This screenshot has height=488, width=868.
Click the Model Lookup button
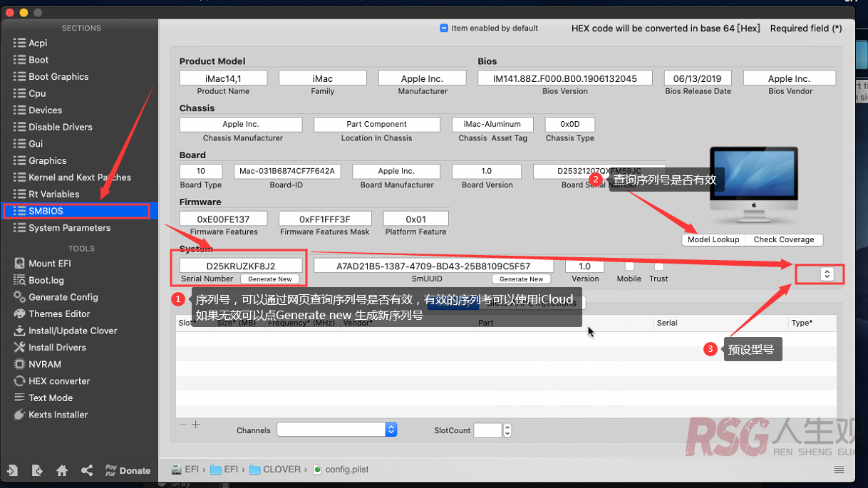[x=713, y=240]
